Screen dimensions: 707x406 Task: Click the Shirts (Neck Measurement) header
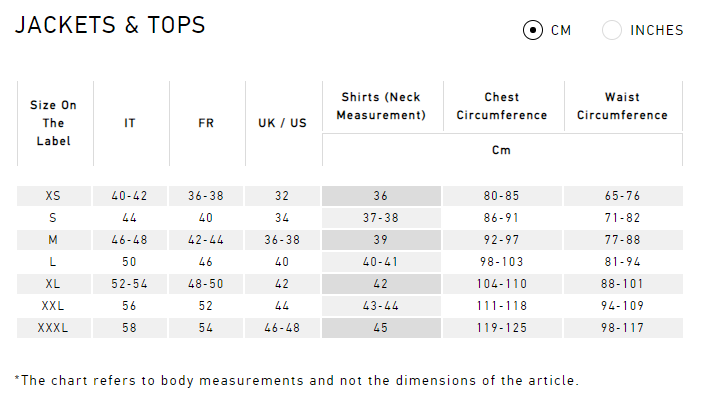381,106
